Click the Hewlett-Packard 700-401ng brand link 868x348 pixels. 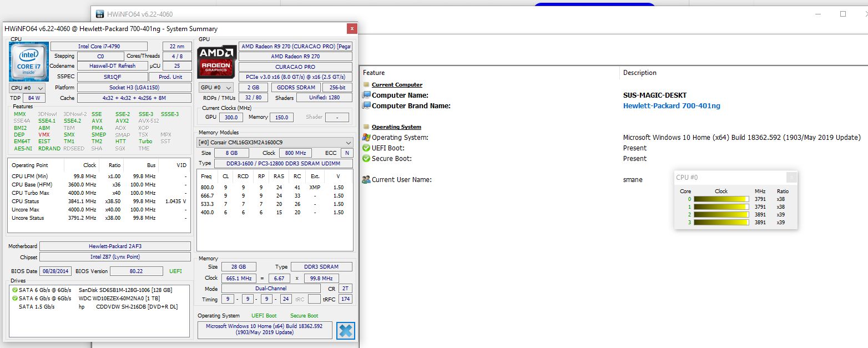672,105
